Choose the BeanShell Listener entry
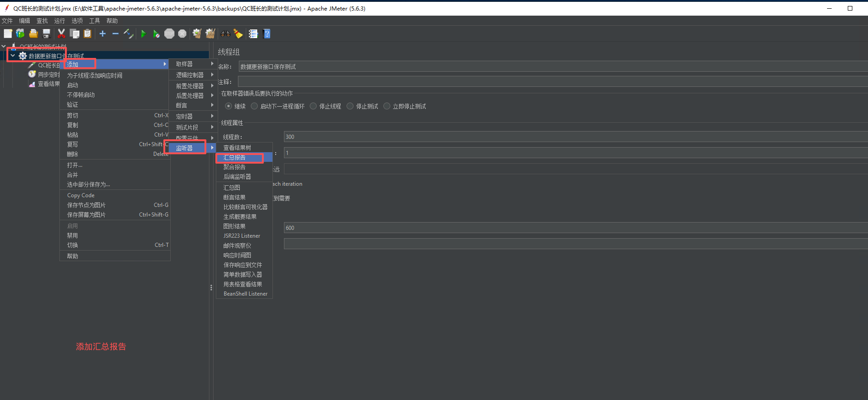Screen dimensions: 868x400 (x=244, y=294)
